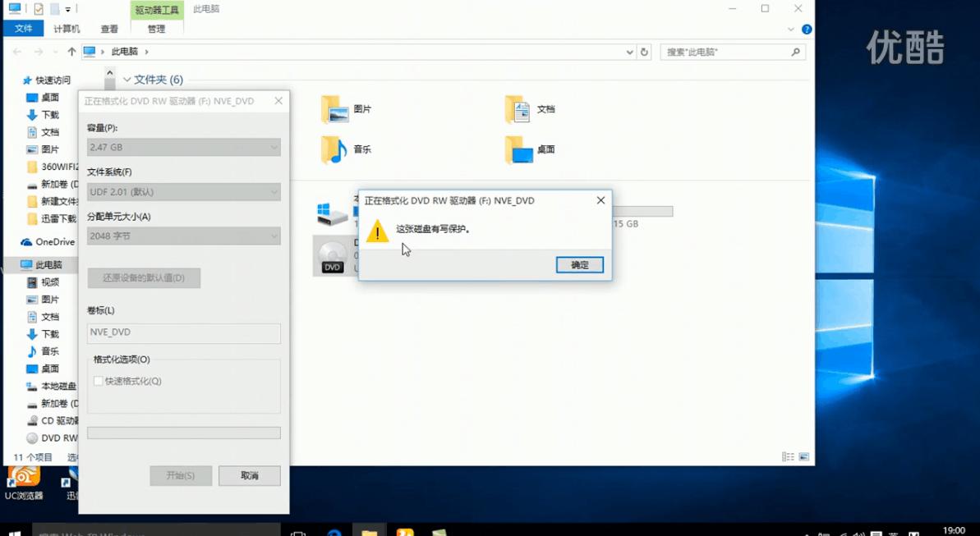980x536 pixels.
Task: Collapse the ribbon with the chevron
Action: pos(790,30)
